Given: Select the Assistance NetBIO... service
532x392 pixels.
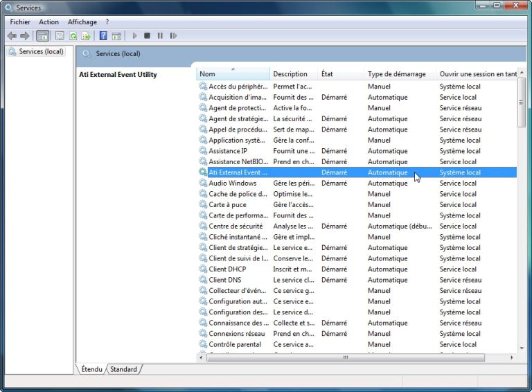Looking at the screenshot, I should (x=356, y=162).
